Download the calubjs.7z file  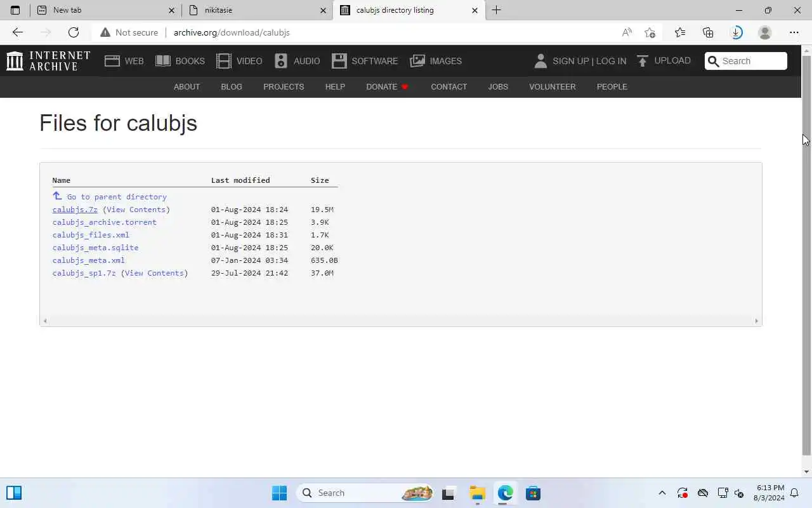pos(75,210)
